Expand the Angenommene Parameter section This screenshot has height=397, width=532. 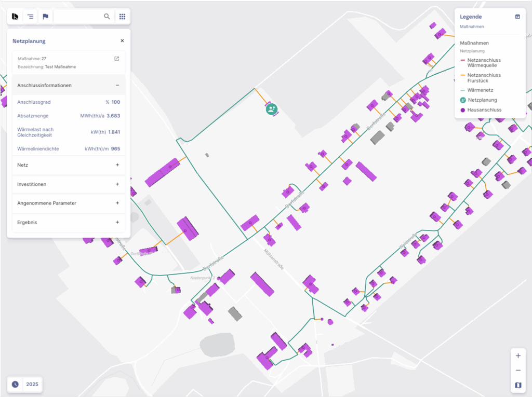coord(117,203)
